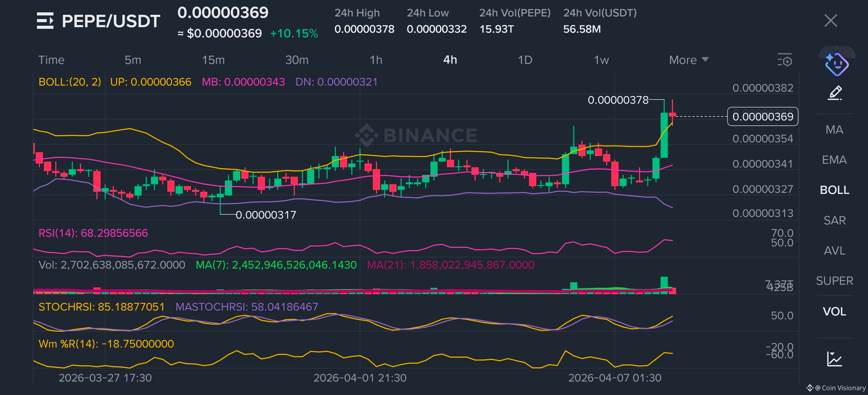Image resolution: width=868 pixels, height=395 pixels.
Task: Click the MA(7) volume legend
Action: pos(276,265)
